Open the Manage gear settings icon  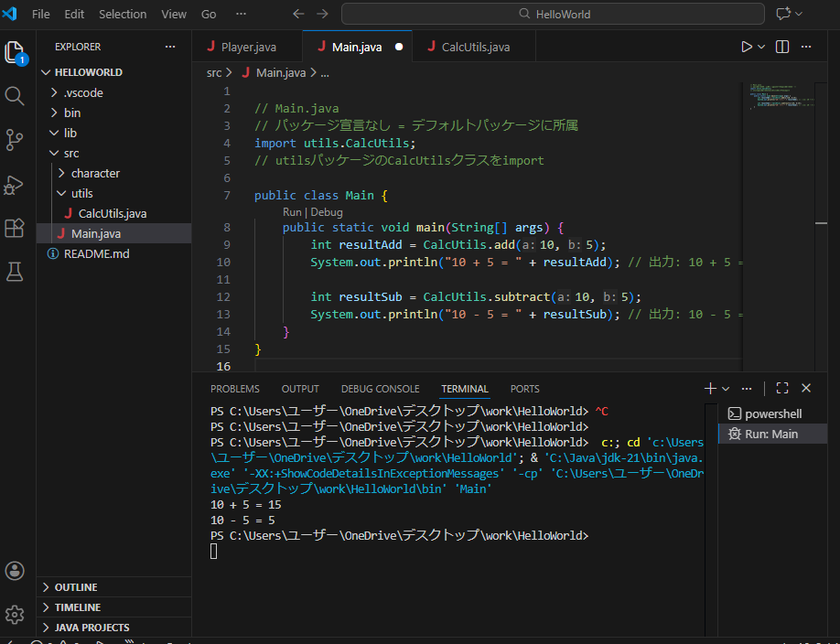pos(15,614)
